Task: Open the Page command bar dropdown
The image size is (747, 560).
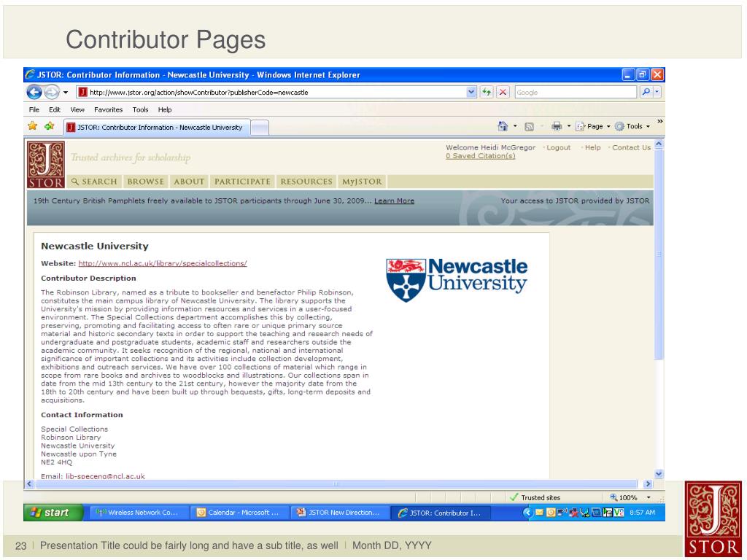Action: pyautogui.click(x=593, y=126)
